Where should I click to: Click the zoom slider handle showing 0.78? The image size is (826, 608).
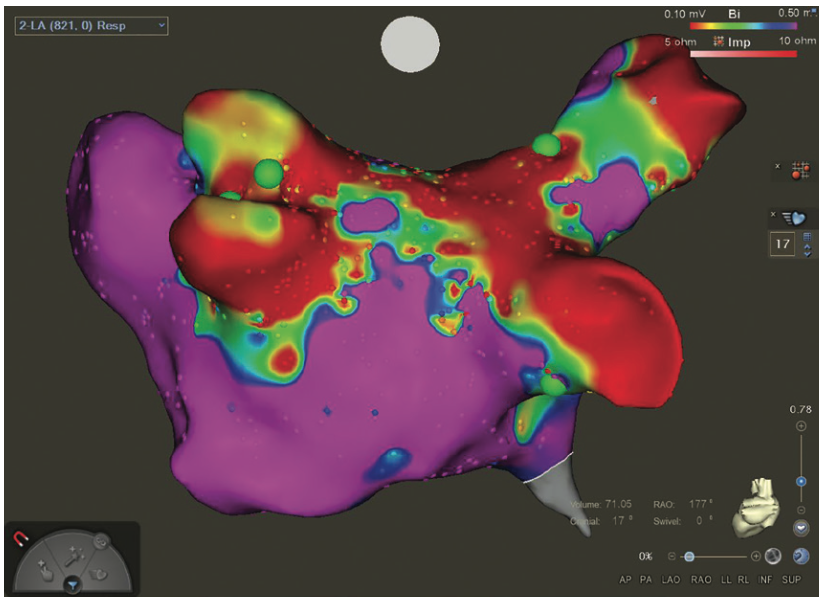click(x=800, y=481)
